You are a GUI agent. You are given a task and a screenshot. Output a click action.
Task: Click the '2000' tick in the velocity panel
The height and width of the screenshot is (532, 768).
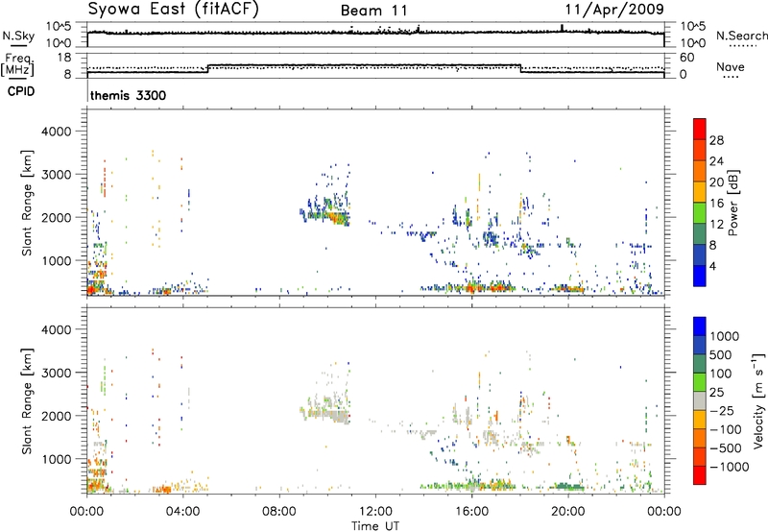57,416
